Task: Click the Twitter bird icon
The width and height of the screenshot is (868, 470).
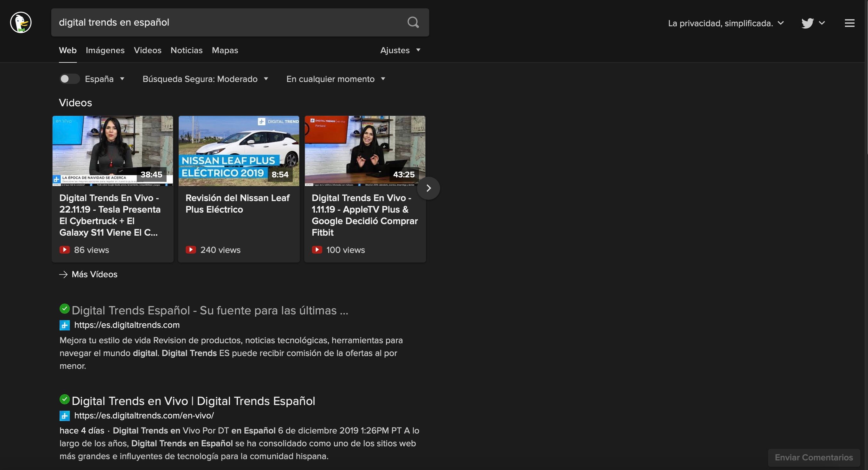Action: coord(807,23)
